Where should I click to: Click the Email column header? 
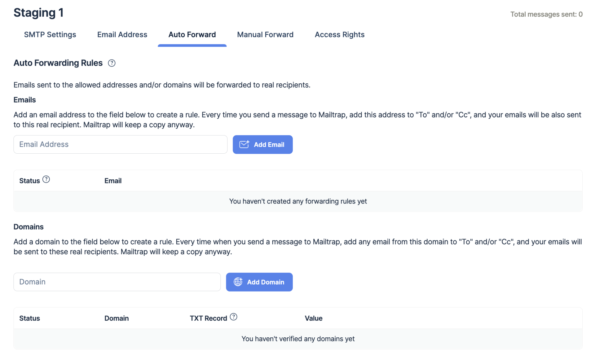[113, 181]
